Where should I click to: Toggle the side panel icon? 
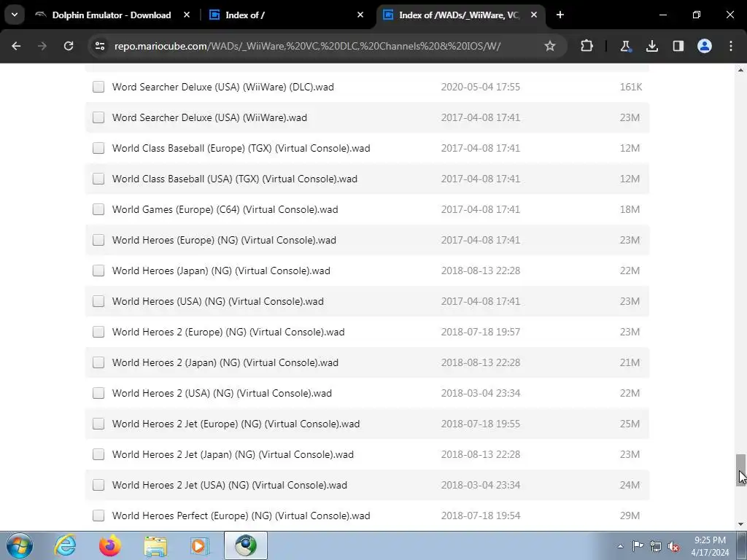pos(678,46)
